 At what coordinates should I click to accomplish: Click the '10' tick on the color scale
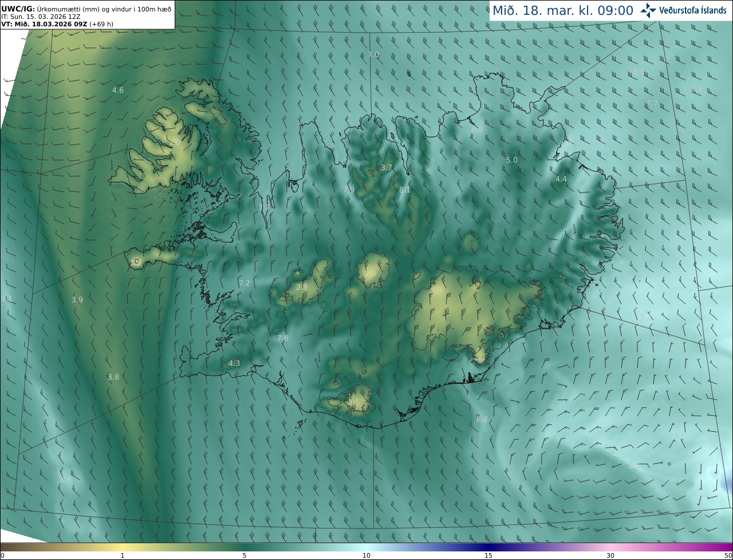pos(366,555)
